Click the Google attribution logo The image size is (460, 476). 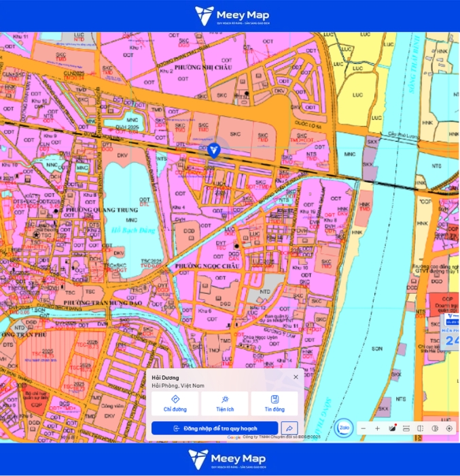[x=234, y=437]
